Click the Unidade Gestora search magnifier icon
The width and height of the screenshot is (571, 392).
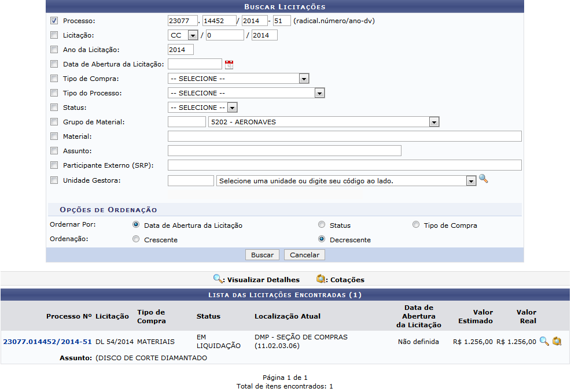pyautogui.click(x=484, y=180)
